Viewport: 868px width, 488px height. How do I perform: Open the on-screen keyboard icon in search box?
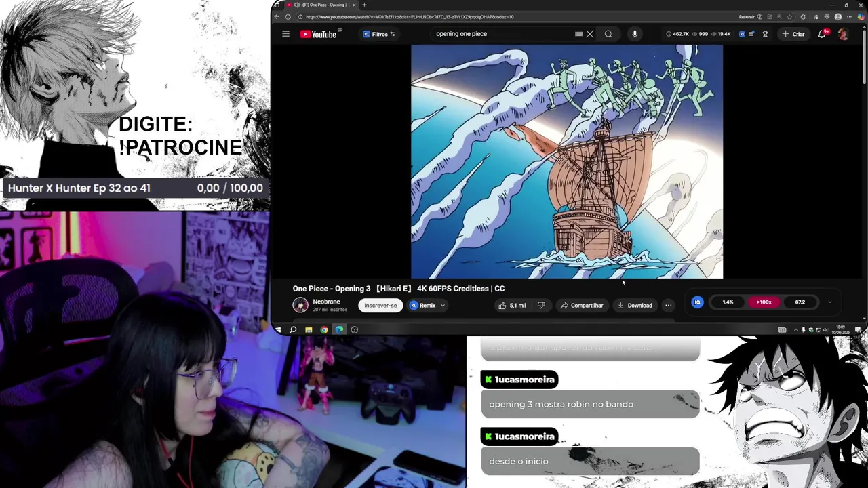(x=578, y=34)
